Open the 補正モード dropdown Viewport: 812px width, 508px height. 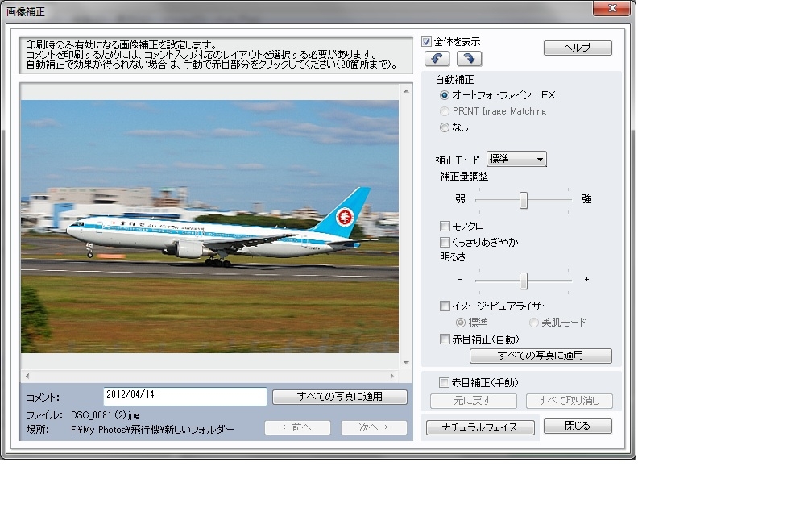click(516, 159)
